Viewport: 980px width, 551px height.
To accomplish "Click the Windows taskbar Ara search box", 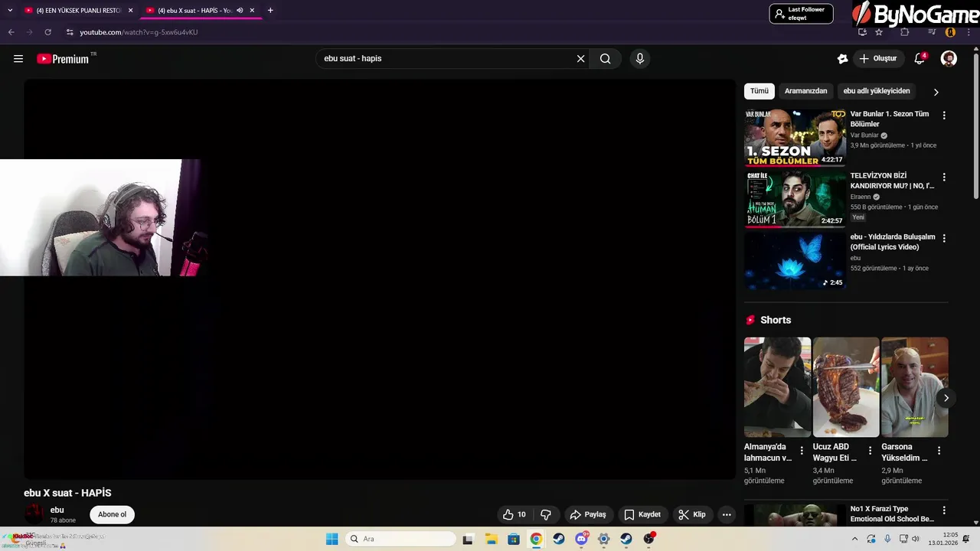I will pyautogui.click(x=400, y=539).
